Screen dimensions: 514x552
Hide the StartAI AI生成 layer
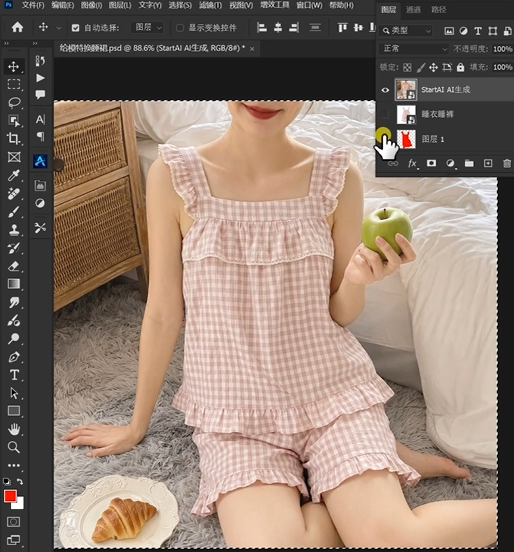(x=385, y=90)
